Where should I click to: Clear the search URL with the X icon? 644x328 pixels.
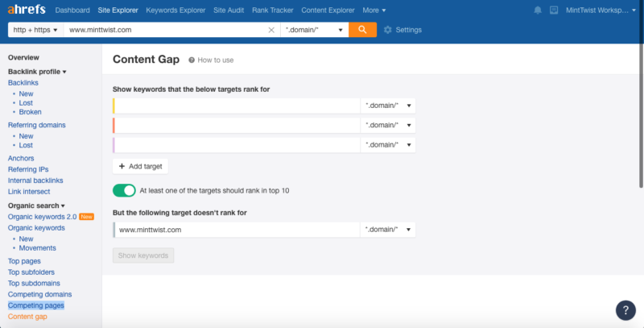tap(271, 30)
